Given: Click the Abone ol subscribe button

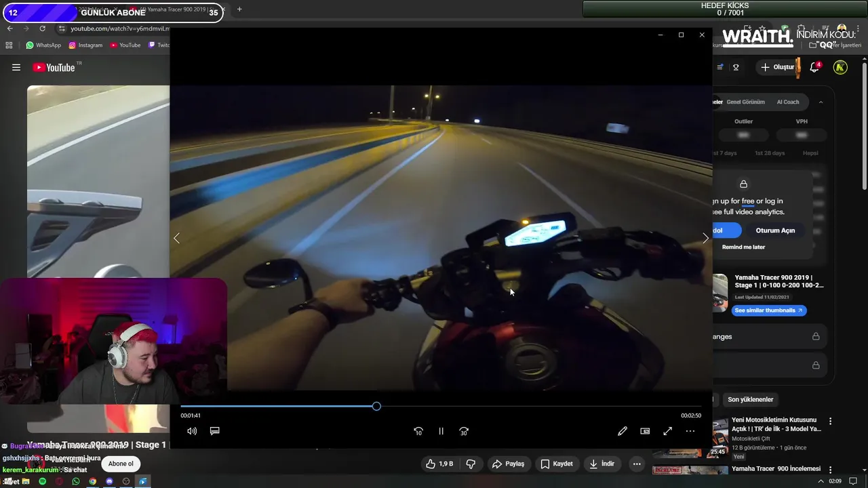Looking at the screenshot, I should tap(121, 464).
